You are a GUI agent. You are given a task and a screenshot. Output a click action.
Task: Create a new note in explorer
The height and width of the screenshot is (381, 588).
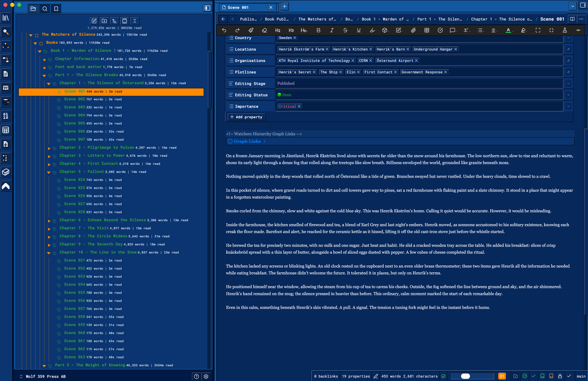(x=94, y=21)
